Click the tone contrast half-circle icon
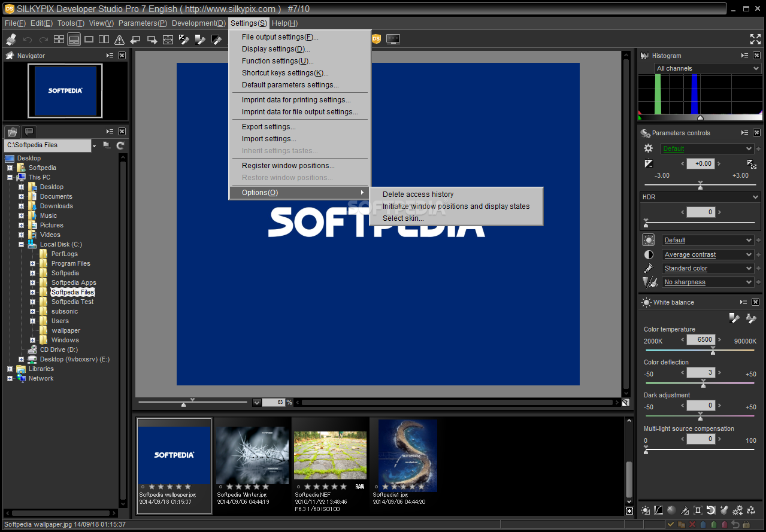Viewport: 766px width, 532px height. (x=648, y=254)
